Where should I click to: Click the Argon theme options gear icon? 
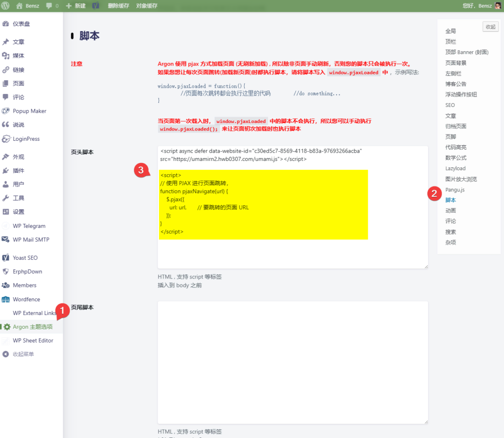click(7, 327)
